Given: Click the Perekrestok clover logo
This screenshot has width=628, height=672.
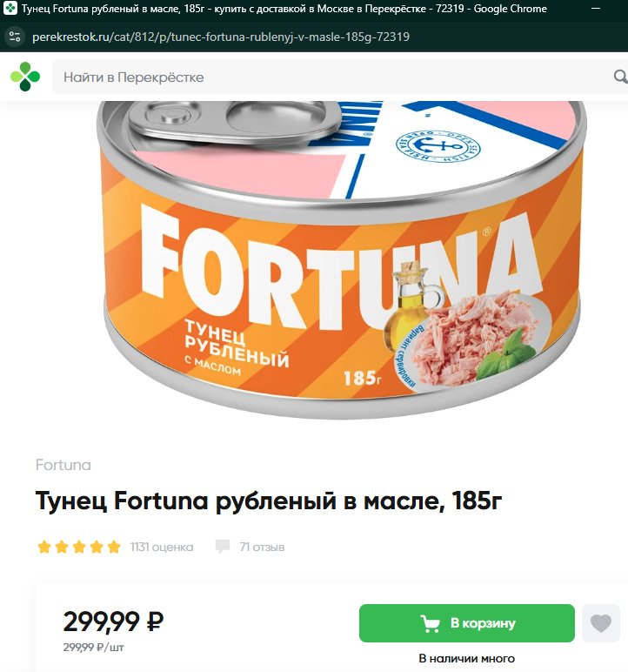Looking at the screenshot, I should pyautogui.click(x=25, y=77).
